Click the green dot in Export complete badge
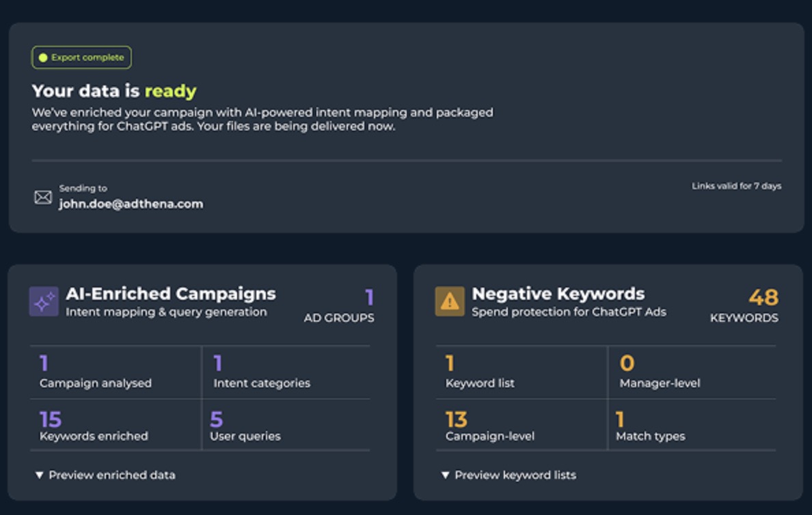This screenshot has width=812, height=515. pos(43,57)
